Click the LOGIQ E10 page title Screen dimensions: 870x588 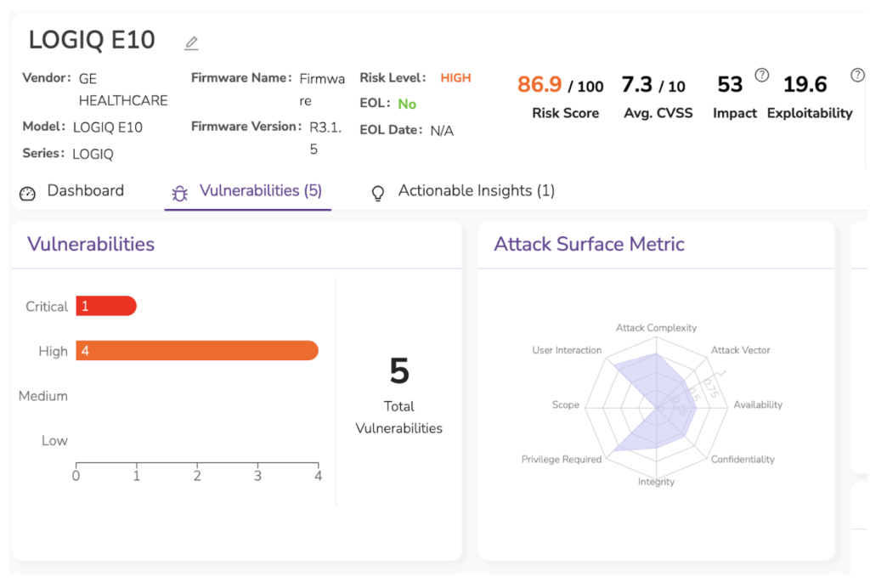click(92, 40)
